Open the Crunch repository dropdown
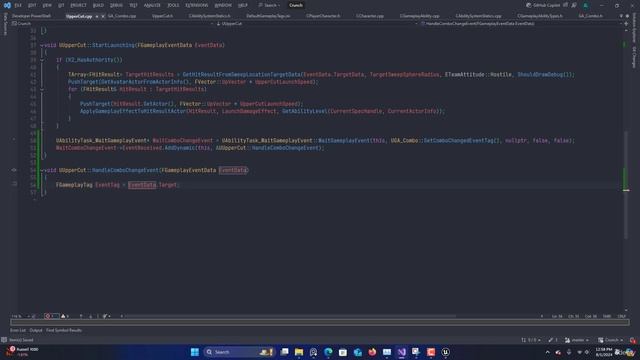The image size is (640, 360). (x=611, y=340)
